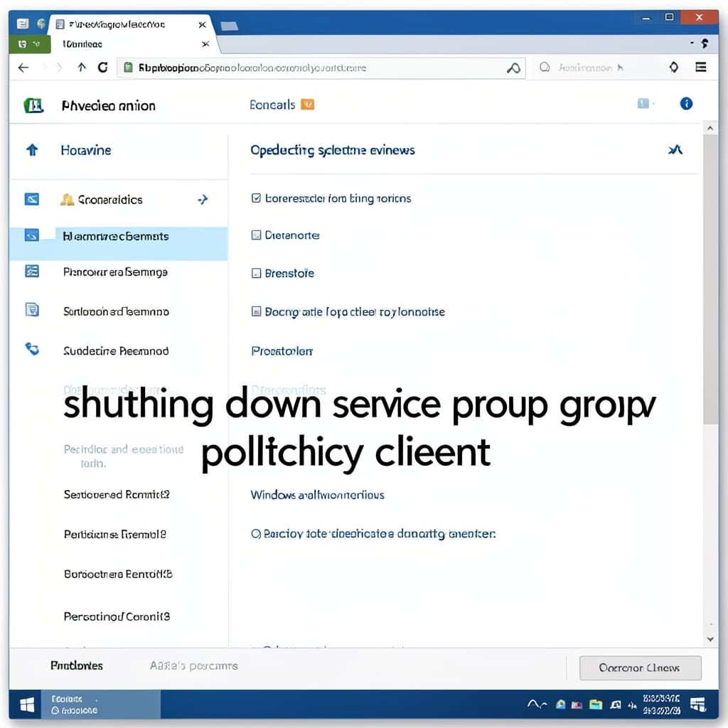Click the list icon beside Pancorer era Semnge
728x728 pixels.
coord(31,271)
